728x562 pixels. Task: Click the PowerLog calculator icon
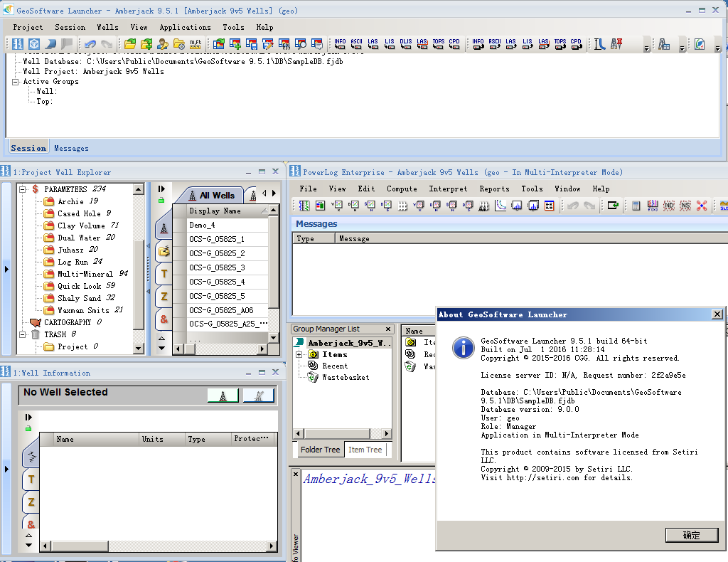pyautogui.click(x=636, y=206)
